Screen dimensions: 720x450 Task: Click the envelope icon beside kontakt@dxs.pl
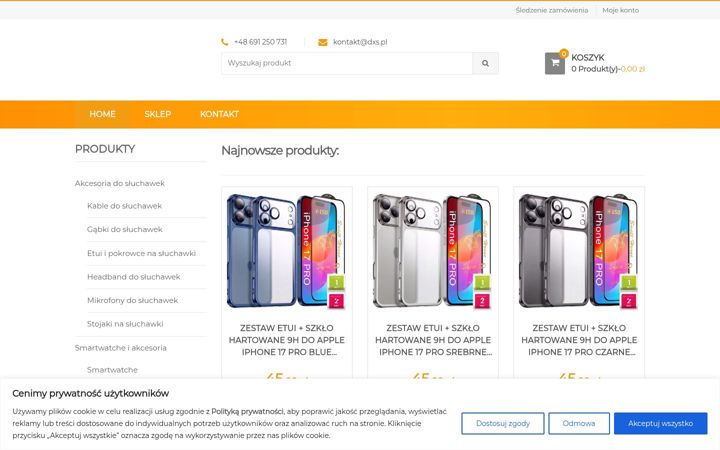[323, 42]
